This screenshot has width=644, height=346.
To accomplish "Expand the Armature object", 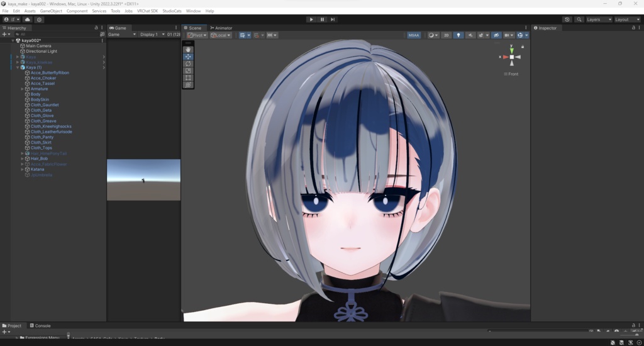I will pos(22,89).
